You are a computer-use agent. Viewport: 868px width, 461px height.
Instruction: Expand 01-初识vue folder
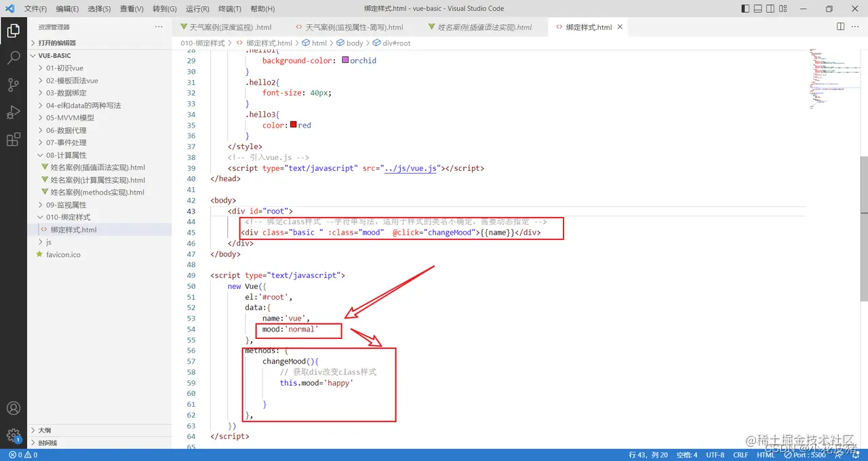coord(99,68)
